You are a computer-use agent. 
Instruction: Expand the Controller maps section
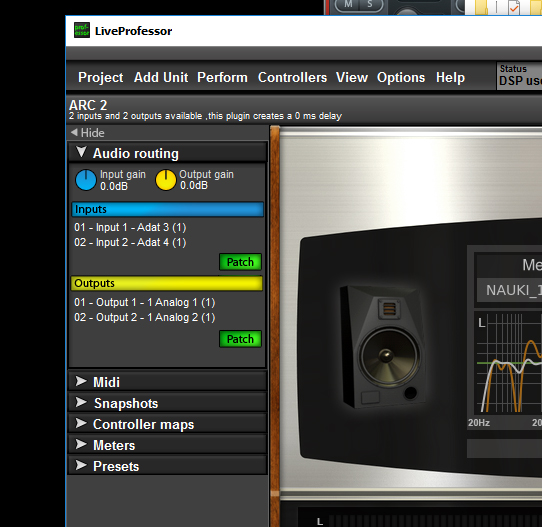tap(168, 424)
